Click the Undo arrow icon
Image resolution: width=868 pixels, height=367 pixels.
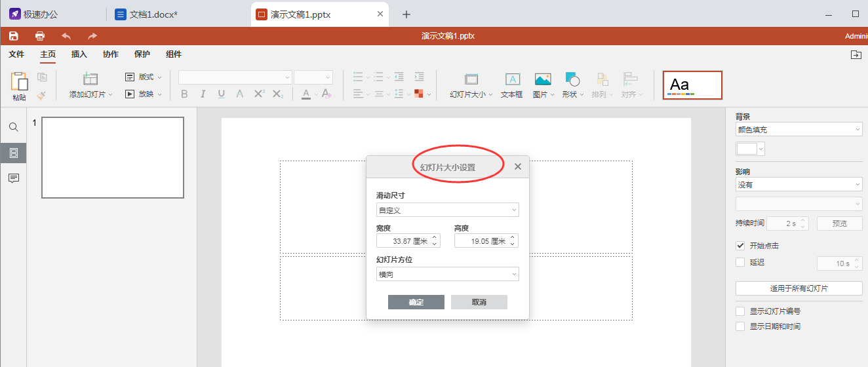tap(66, 36)
